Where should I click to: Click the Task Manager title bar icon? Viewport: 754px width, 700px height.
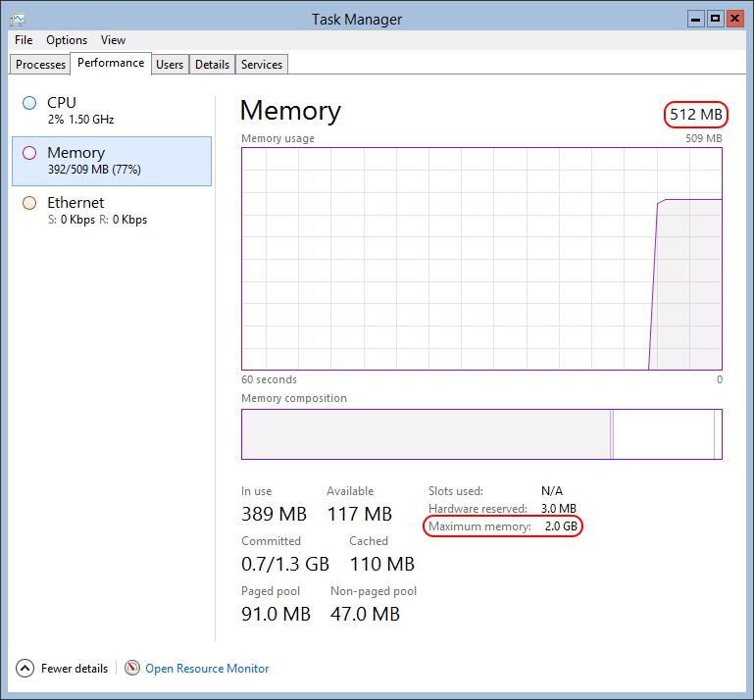pyautogui.click(x=18, y=20)
